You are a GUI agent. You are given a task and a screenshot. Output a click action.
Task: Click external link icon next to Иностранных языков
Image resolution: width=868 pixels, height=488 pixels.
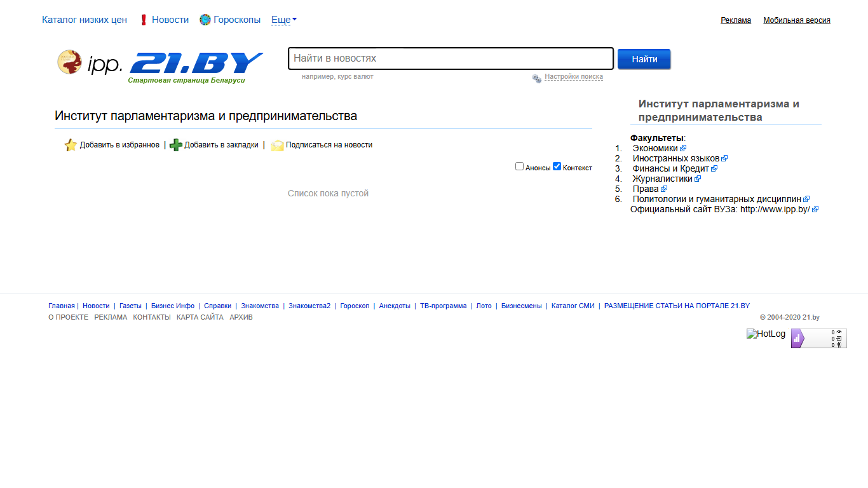click(x=724, y=158)
